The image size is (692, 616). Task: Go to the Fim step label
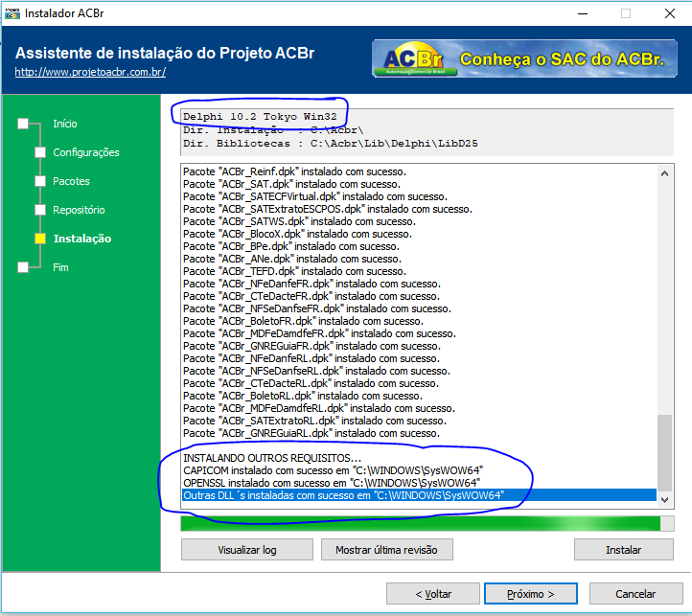click(x=60, y=267)
